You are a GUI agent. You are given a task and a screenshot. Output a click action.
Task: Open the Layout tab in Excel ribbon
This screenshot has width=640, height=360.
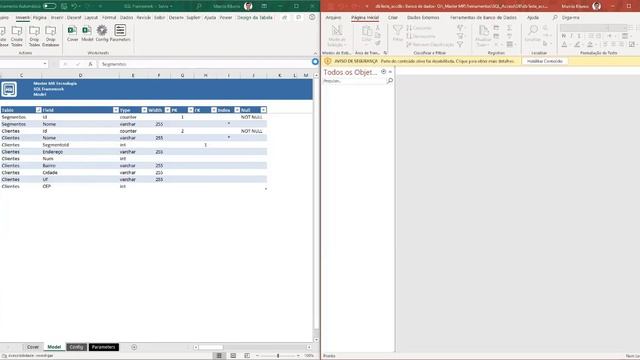[91, 18]
